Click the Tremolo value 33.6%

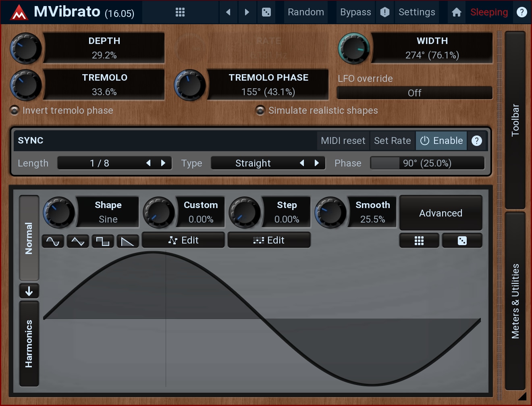click(104, 92)
